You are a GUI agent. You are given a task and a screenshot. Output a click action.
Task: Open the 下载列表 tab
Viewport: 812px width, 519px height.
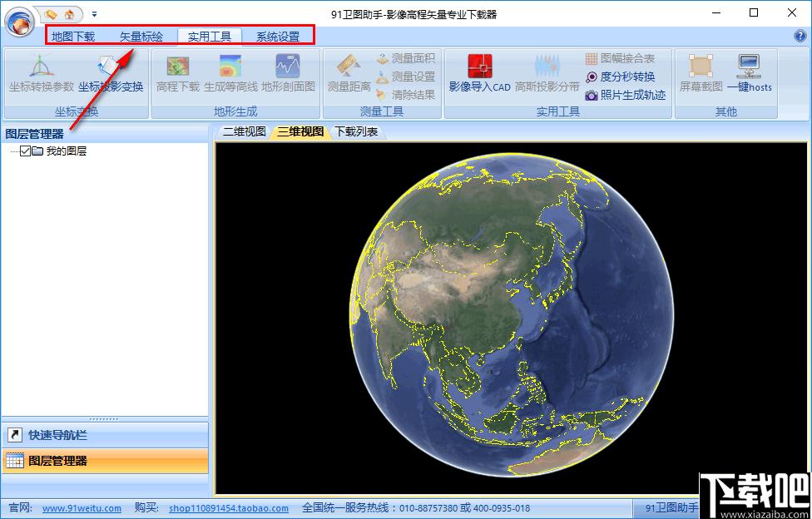click(x=356, y=132)
